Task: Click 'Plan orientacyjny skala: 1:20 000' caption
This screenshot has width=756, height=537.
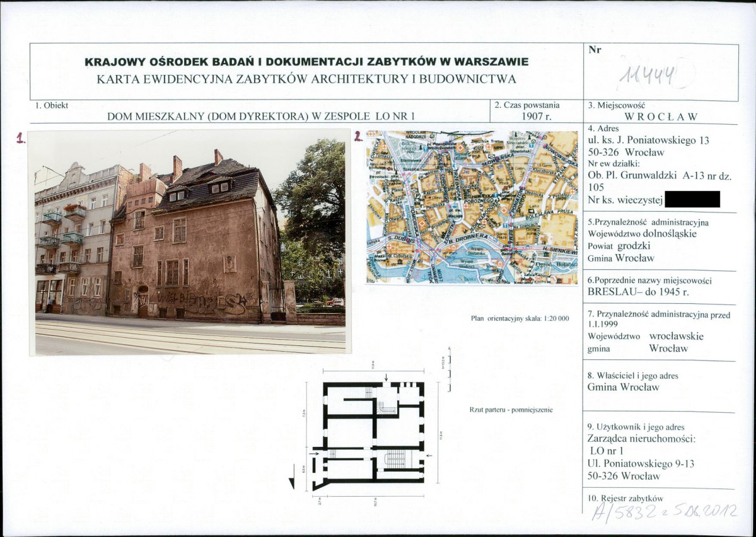Action: pyautogui.click(x=520, y=319)
